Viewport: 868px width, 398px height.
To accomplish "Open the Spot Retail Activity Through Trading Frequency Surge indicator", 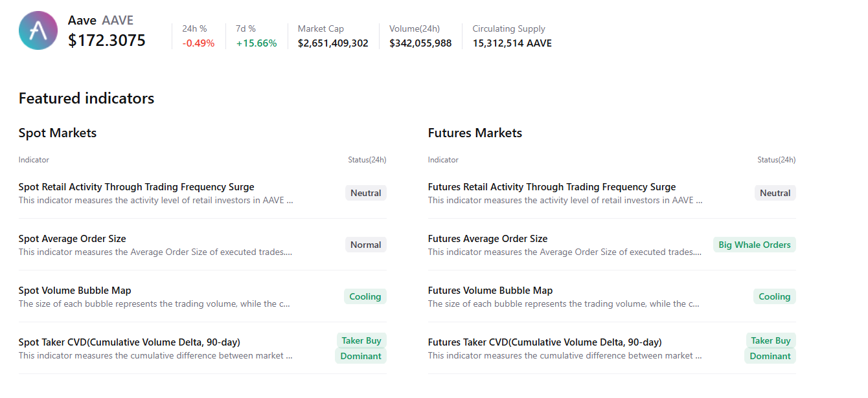I will [136, 186].
